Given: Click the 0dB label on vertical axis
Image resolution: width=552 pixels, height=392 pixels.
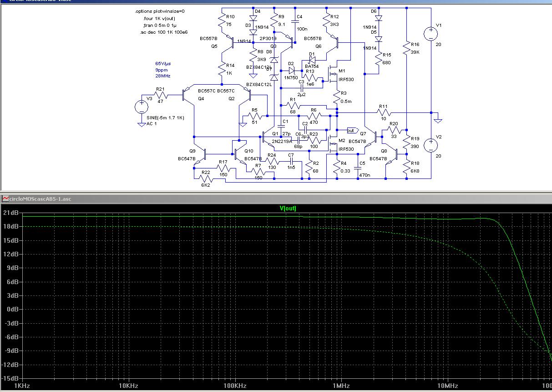Looking at the screenshot, I should click(12, 309).
